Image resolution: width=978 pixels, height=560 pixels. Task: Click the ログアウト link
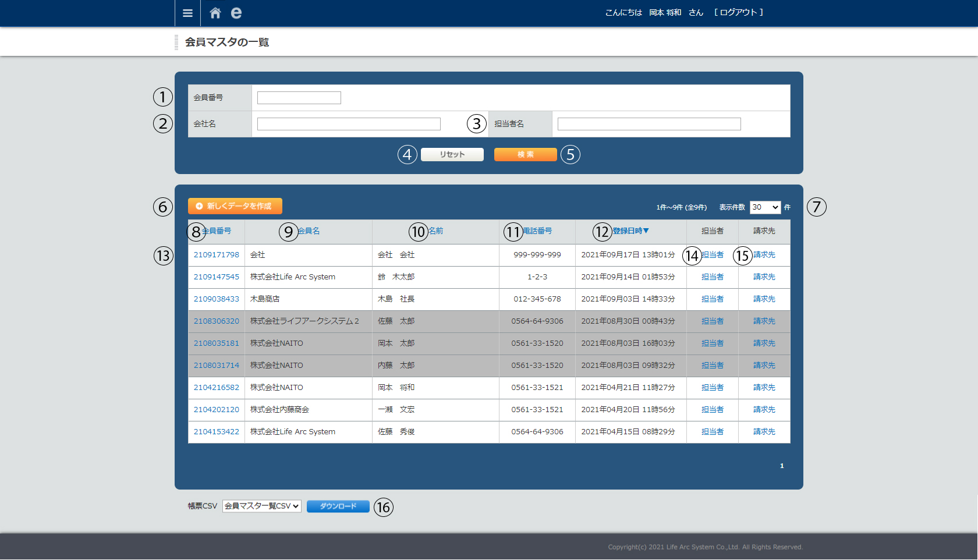(738, 12)
